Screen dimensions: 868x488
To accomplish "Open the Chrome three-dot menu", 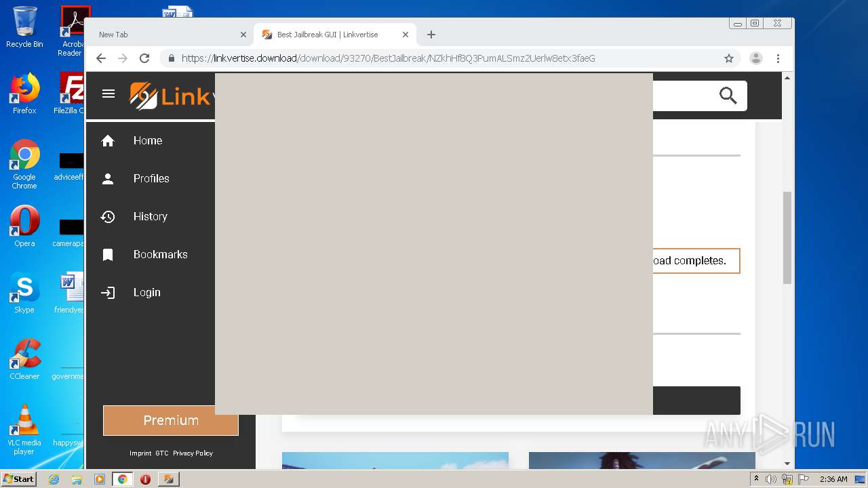I will [x=778, y=58].
